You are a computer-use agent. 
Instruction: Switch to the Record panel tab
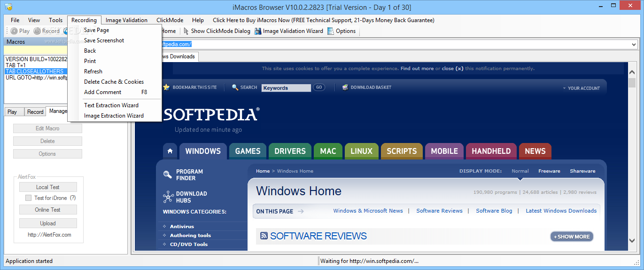(x=35, y=112)
